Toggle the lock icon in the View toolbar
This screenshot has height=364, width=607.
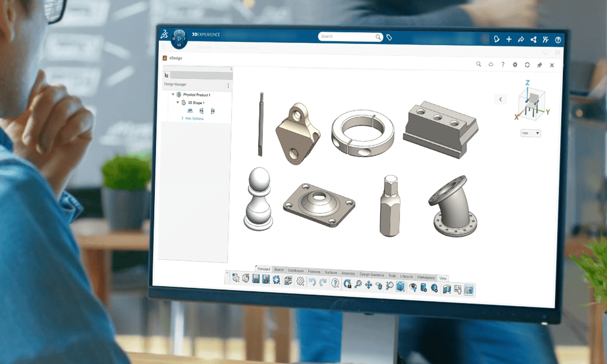click(x=346, y=284)
